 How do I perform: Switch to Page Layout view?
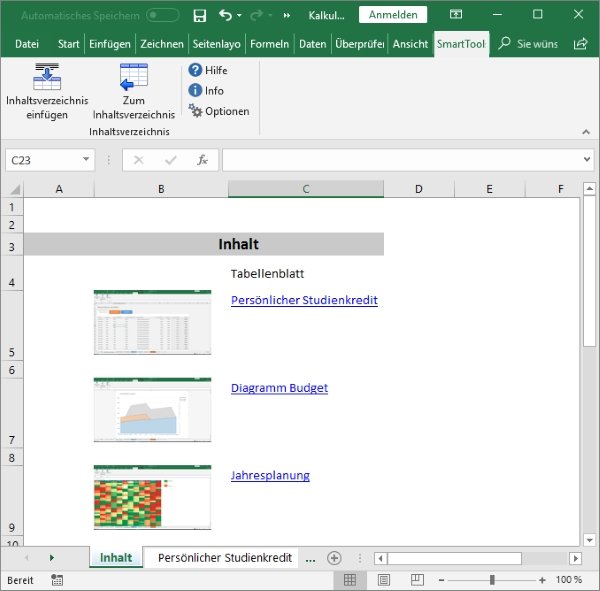[384, 580]
